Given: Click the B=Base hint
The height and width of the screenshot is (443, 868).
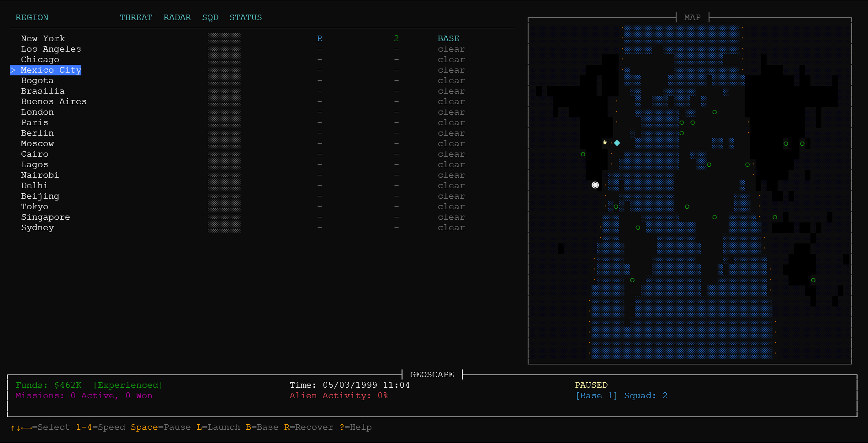Looking at the screenshot, I should (262, 427).
